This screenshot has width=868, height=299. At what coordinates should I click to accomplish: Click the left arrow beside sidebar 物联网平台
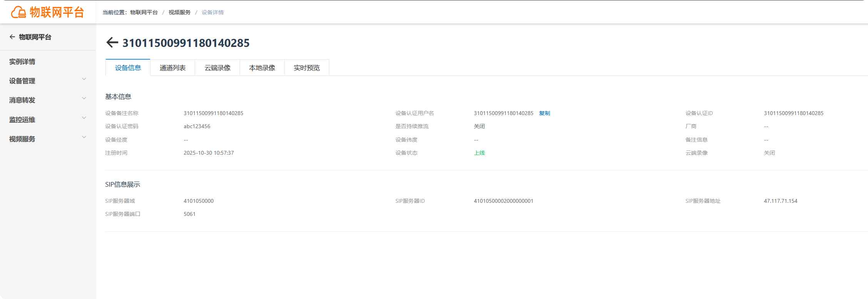tap(12, 37)
